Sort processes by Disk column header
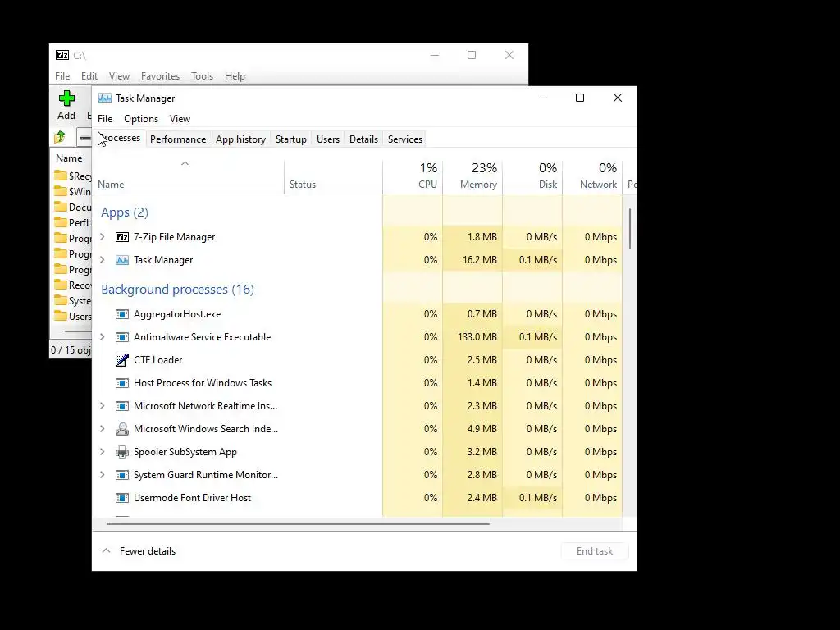The height and width of the screenshot is (630, 840). point(532,176)
